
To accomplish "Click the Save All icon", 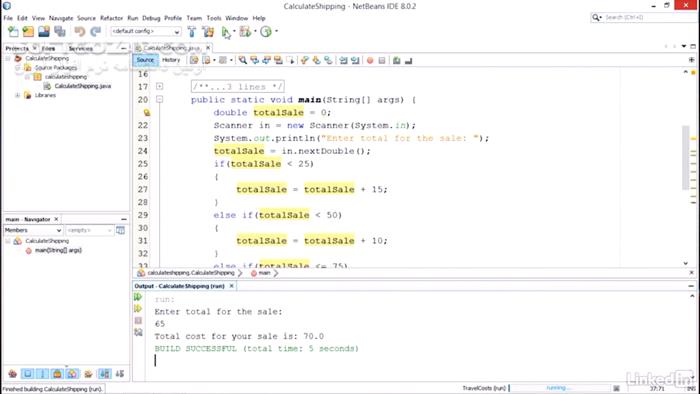I will 60,31.
